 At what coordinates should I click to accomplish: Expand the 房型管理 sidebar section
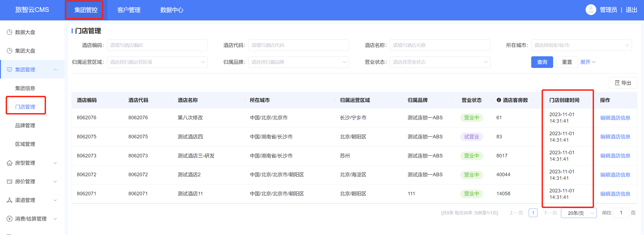point(55,163)
